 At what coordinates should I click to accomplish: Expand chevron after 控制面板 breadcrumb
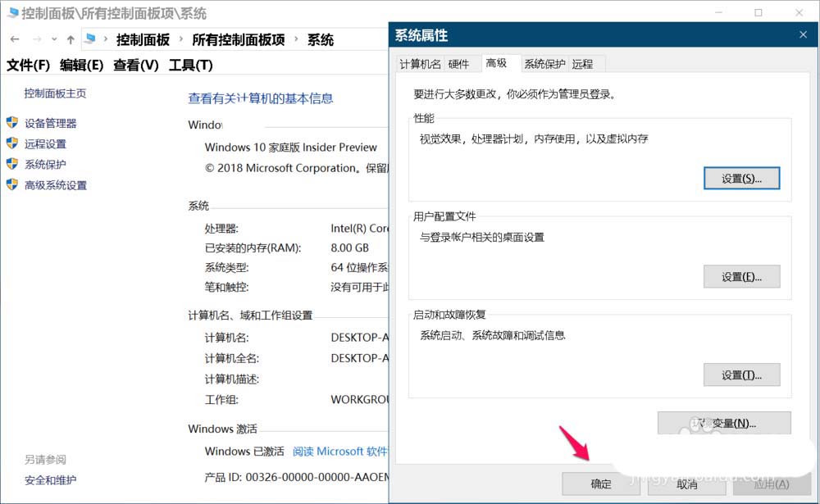(x=180, y=40)
